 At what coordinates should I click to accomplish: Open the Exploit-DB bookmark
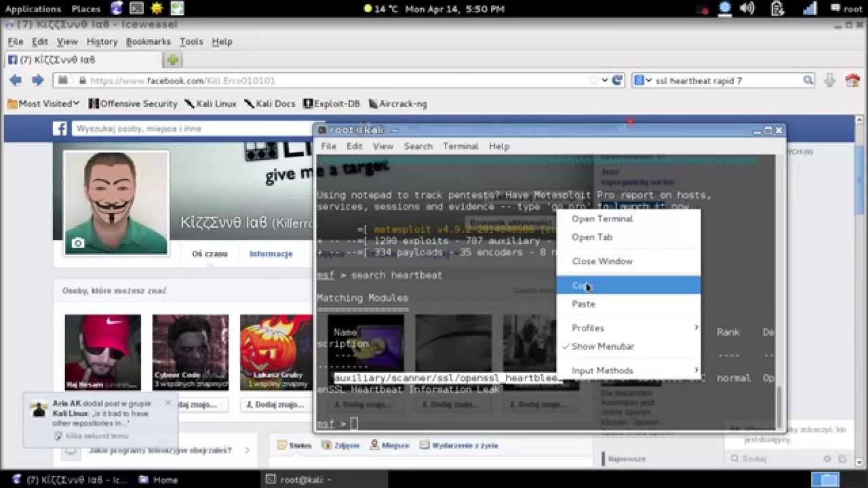click(x=332, y=104)
